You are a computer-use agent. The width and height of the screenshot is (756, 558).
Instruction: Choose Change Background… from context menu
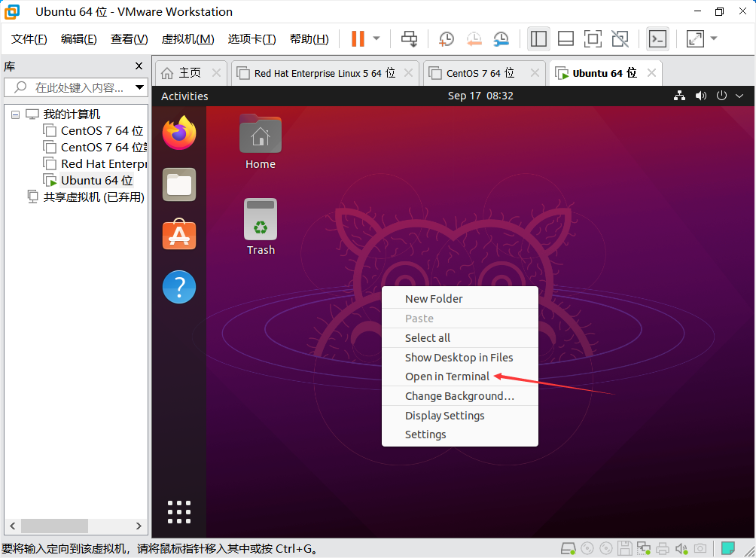click(460, 396)
